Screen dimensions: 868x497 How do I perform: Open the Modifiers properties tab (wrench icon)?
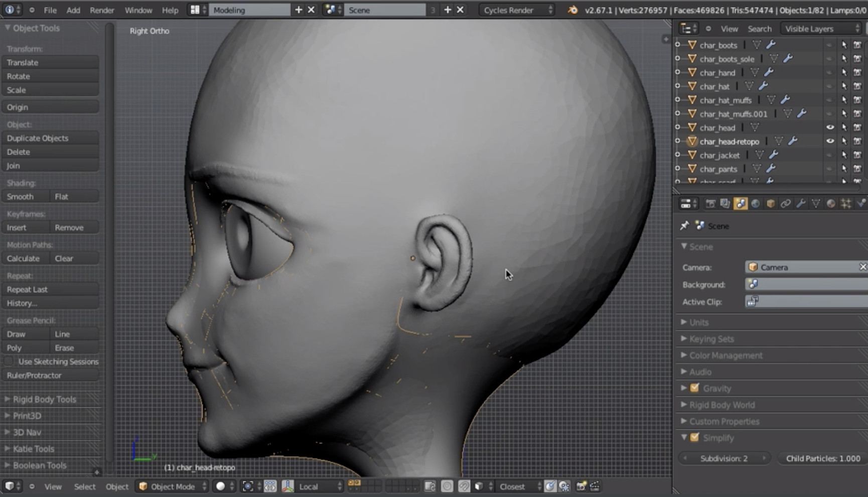801,203
